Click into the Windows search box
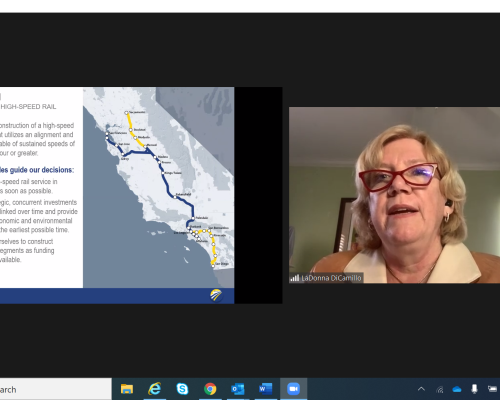 click(x=55, y=389)
